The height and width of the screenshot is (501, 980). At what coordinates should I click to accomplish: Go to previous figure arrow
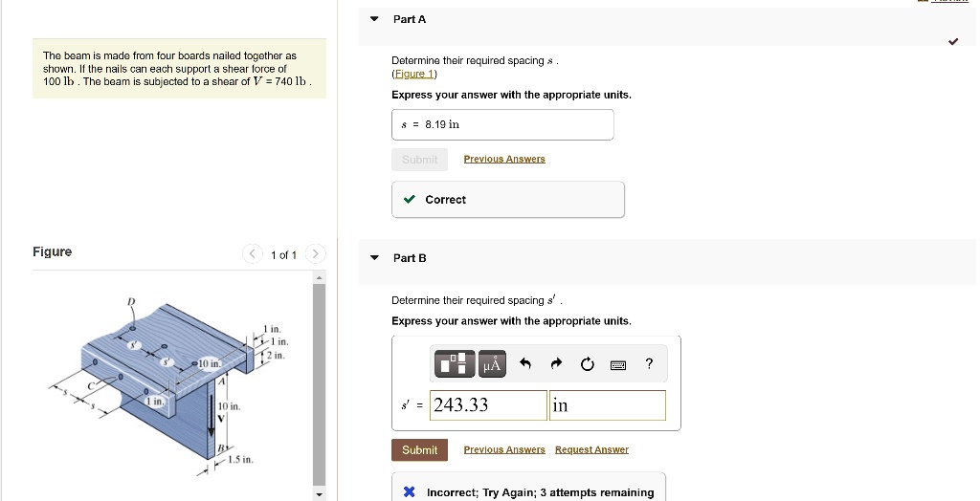click(253, 254)
